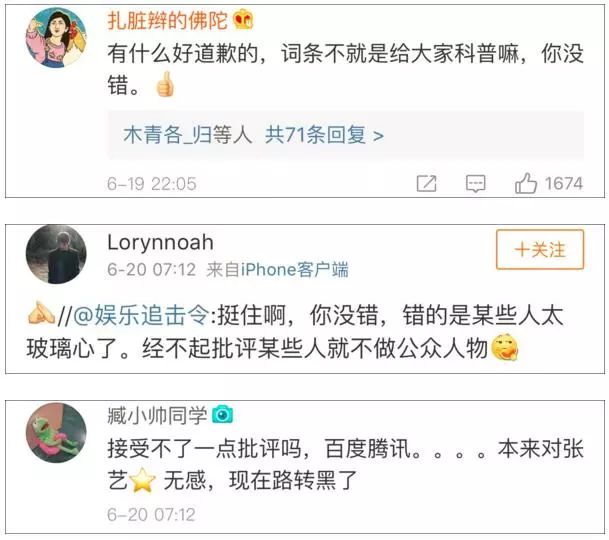Open the @娱乐追击令 mention link

point(141,315)
